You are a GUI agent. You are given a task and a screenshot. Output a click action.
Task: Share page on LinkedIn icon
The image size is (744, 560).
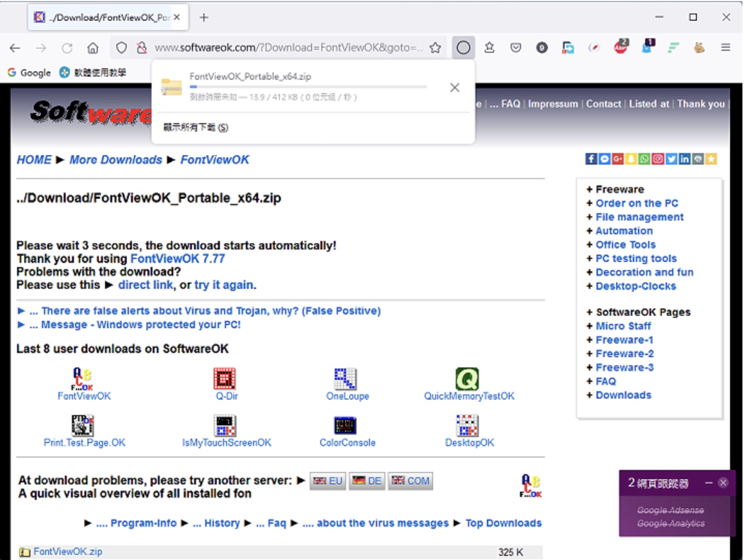click(685, 159)
